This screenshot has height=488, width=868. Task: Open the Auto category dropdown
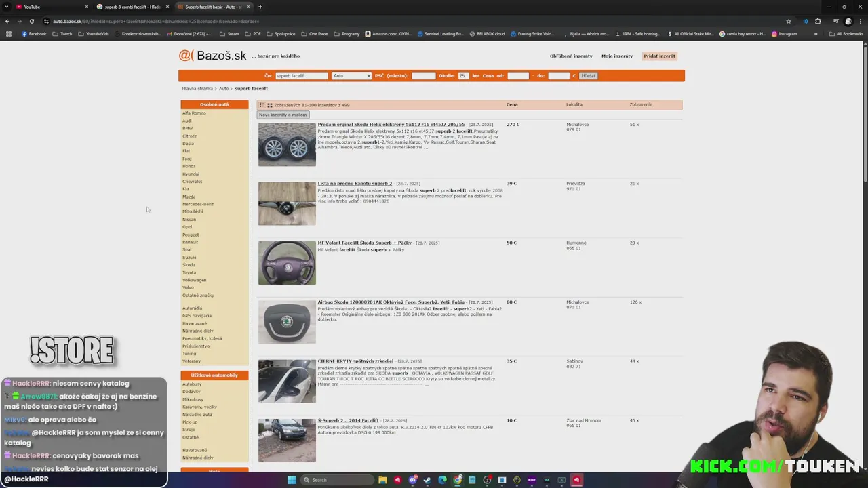(351, 76)
